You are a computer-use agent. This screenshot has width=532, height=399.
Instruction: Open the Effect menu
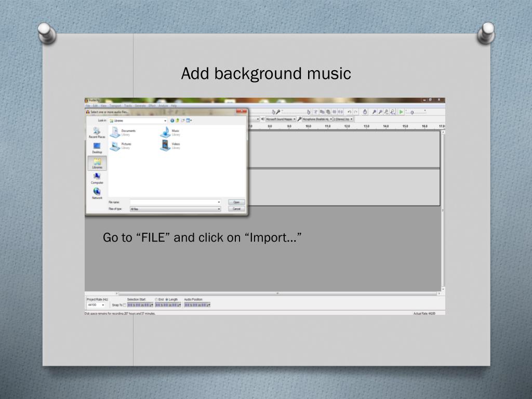click(152, 106)
